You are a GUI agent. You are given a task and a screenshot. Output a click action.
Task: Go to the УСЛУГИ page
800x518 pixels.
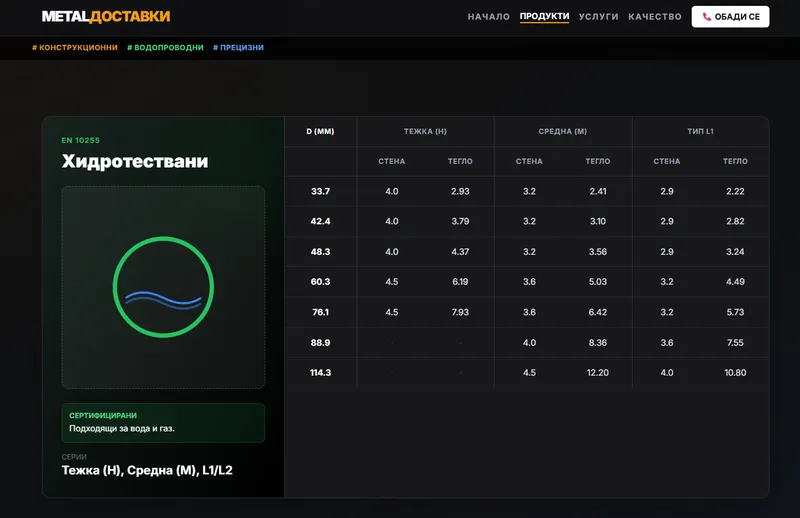coord(598,17)
